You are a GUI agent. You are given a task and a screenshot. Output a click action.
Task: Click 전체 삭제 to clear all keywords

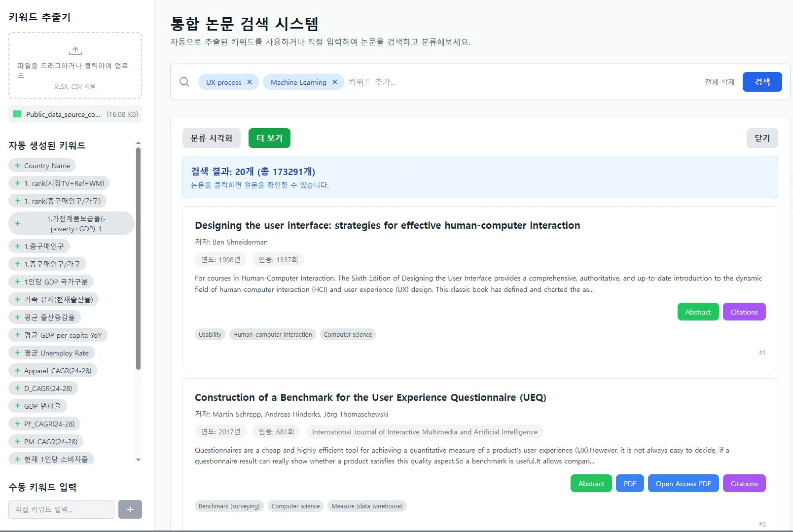[x=719, y=82]
